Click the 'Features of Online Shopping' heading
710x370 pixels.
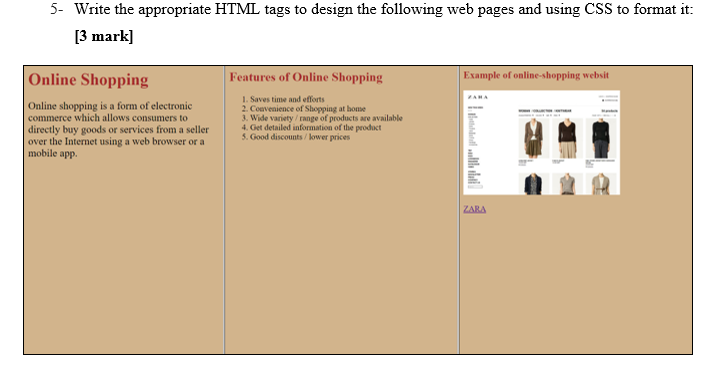(x=306, y=77)
